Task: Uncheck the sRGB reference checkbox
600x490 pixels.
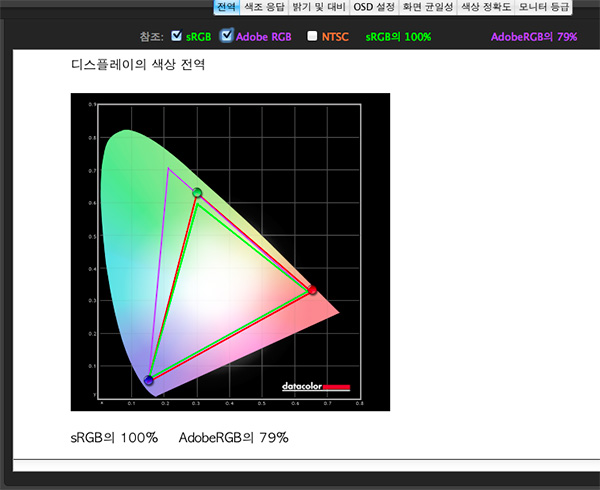Action: coord(177,37)
